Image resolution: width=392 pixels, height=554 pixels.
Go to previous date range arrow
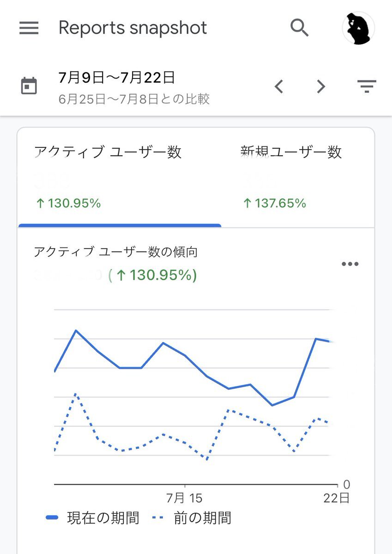point(278,86)
